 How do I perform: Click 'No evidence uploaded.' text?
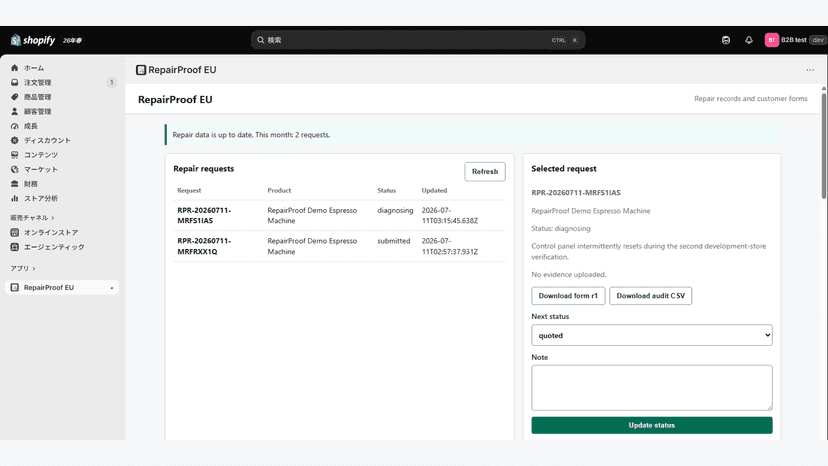pos(569,275)
